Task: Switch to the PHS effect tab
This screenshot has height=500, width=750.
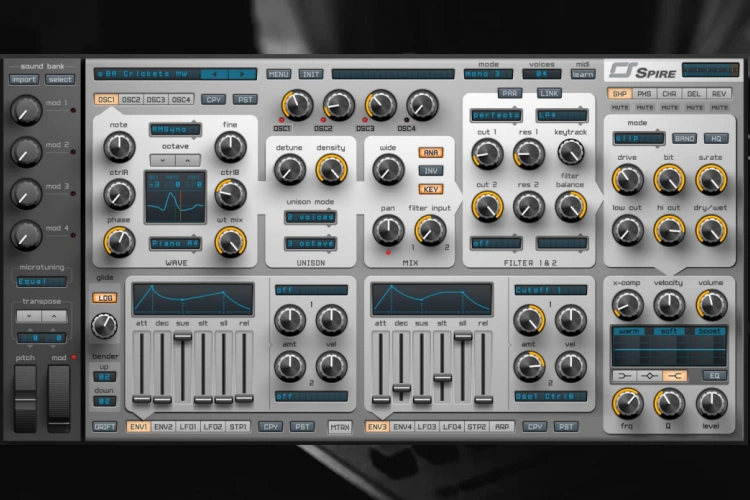Action: [x=644, y=94]
